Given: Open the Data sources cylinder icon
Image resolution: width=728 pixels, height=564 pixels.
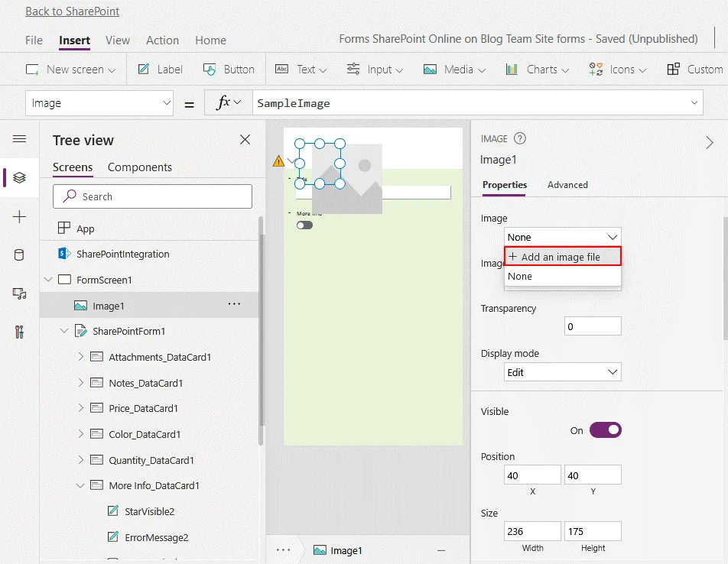Looking at the screenshot, I should pyautogui.click(x=20, y=255).
